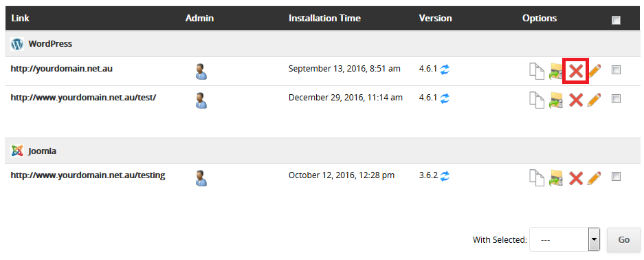This screenshot has height=260, width=644.
Task: Click the clone icon for yourdomain.net.au
Action: click(x=536, y=71)
